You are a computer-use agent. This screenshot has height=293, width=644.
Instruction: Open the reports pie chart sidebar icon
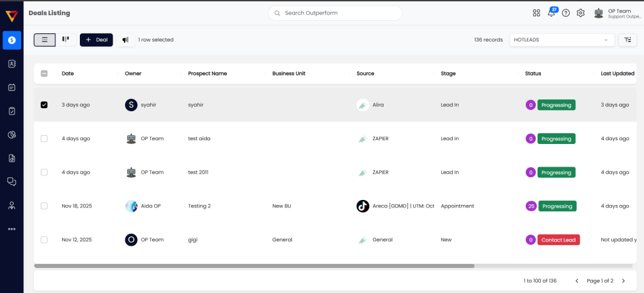click(12, 135)
